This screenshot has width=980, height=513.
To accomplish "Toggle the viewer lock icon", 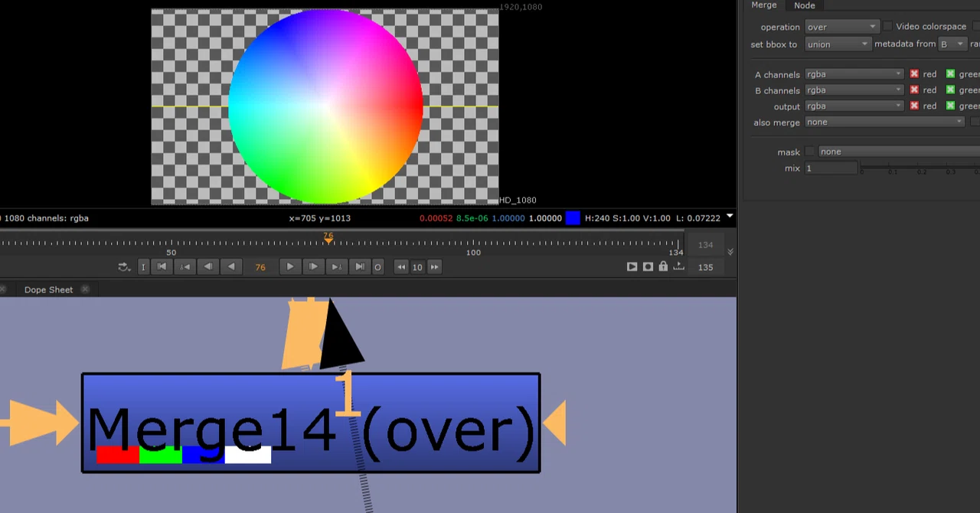I will [663, 266].
